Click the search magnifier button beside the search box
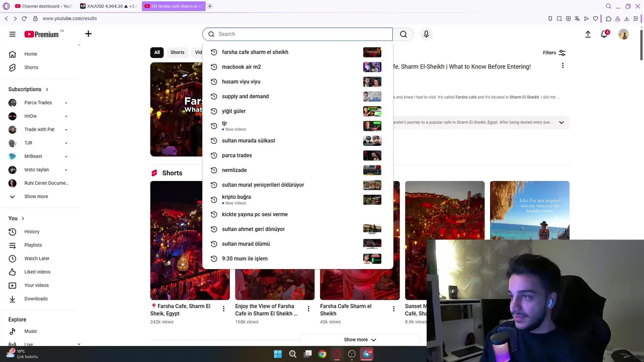The image size is (644, 362). tap(404, 34)
